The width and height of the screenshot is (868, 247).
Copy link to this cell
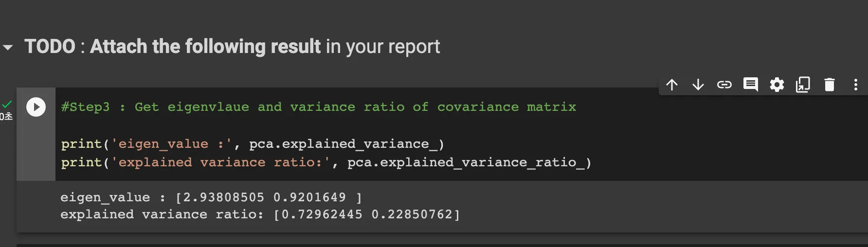click(x=724, y=85)
